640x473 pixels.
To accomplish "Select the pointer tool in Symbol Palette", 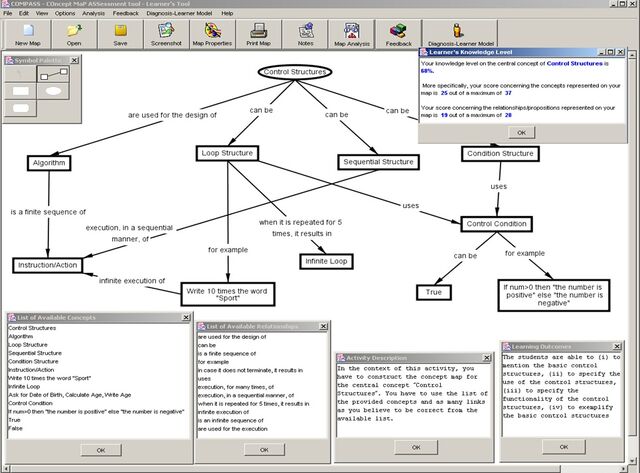I will (x=20, y=74).
